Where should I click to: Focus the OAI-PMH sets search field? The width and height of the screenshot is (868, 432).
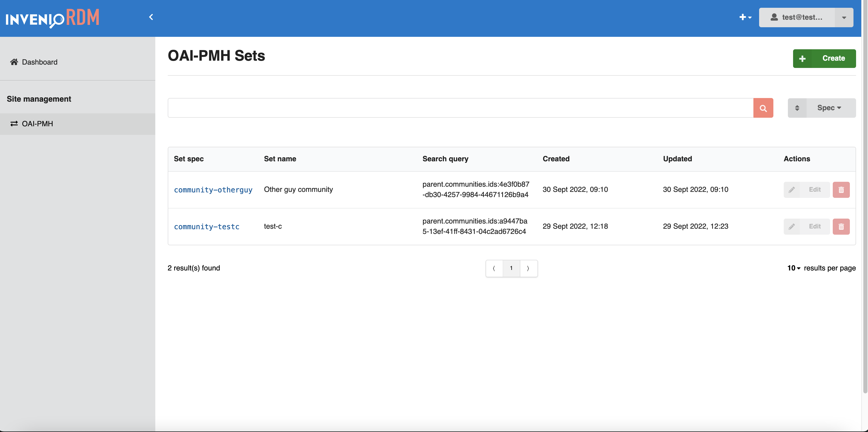[460, 108]
